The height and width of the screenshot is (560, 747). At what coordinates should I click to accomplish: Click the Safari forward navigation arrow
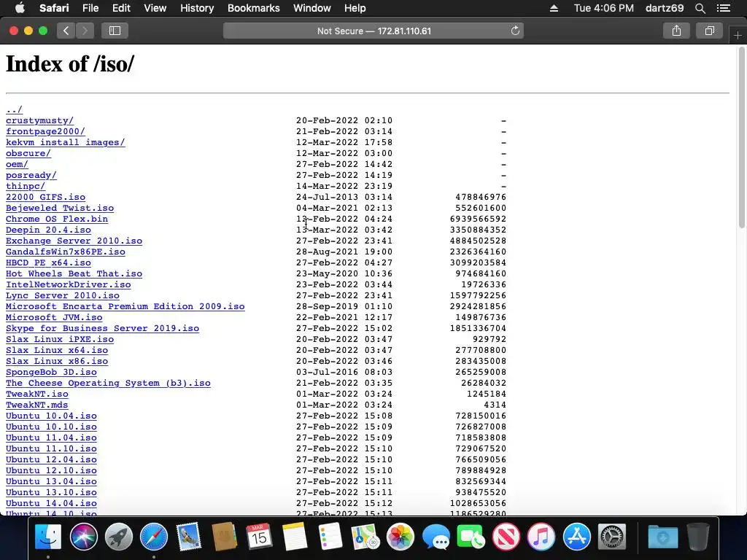click(x=85, y=31)
